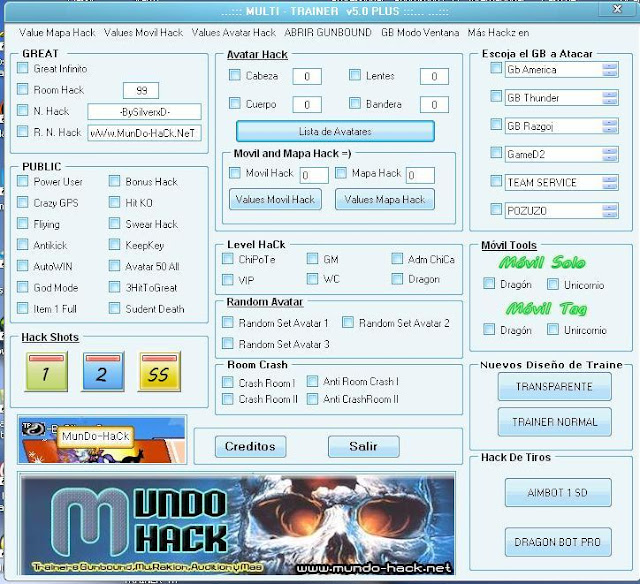Screen dimensions: 640x584
Task: Select GB Modo Ventana menu
Action: 420,33
